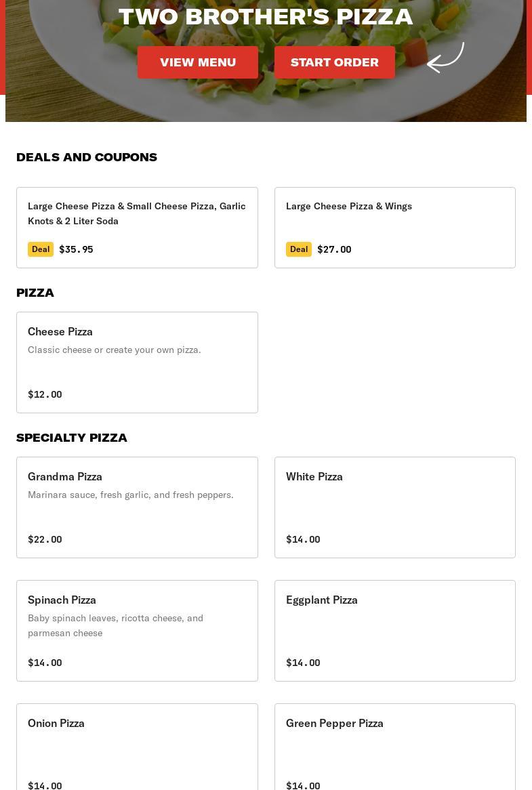Image resolution: width=532 pixels, height=790 pixels.
Task: Click the Pizza section heading
Action: click(x=35, y=293)
